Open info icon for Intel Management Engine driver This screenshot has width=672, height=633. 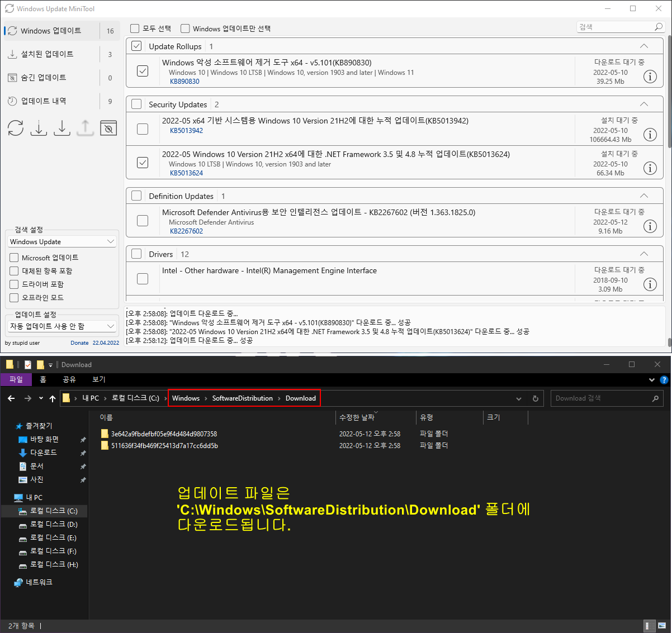point(650,284)
